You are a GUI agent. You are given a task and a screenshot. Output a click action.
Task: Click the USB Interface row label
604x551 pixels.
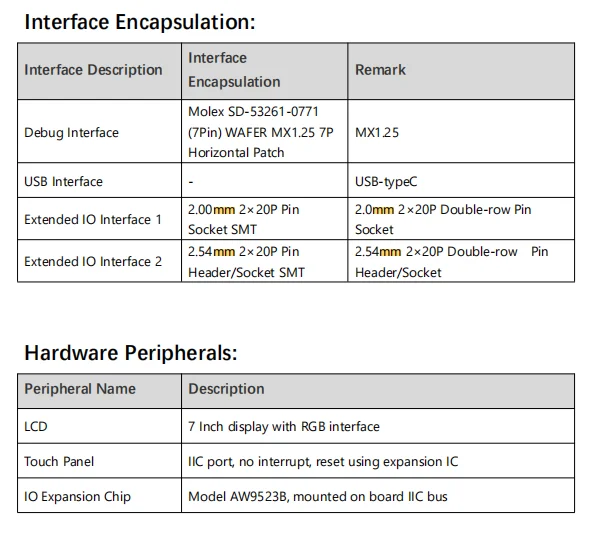(63, 182)
